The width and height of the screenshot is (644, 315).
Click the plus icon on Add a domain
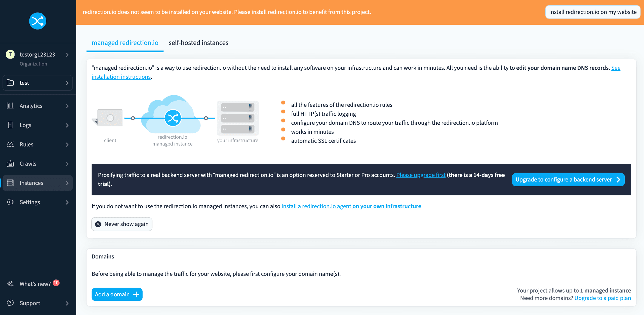[136, 294]
